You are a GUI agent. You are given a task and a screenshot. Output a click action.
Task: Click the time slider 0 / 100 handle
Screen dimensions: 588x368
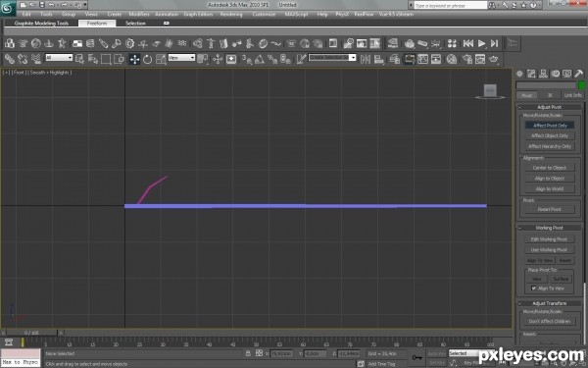[x=32, y=333]
